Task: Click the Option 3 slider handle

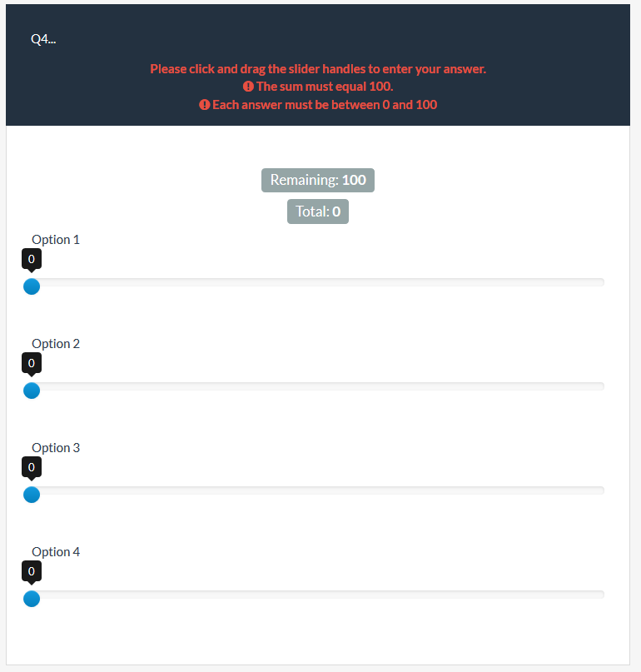Action: (x=32, y=495)
